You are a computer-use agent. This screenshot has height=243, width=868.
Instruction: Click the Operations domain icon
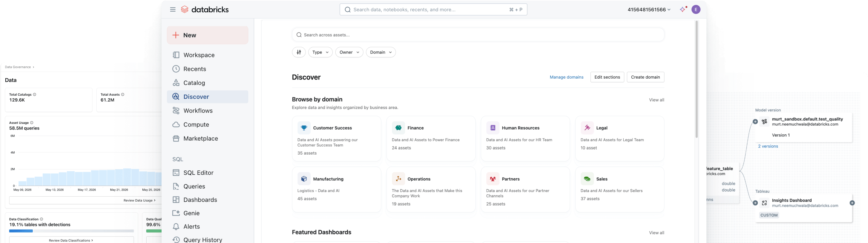pos(398,179)
